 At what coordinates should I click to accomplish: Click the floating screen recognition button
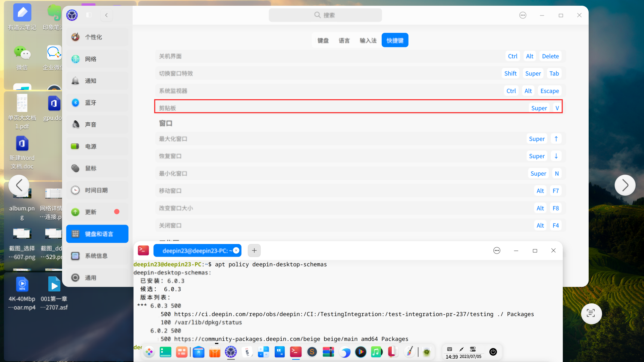point(591,314)
